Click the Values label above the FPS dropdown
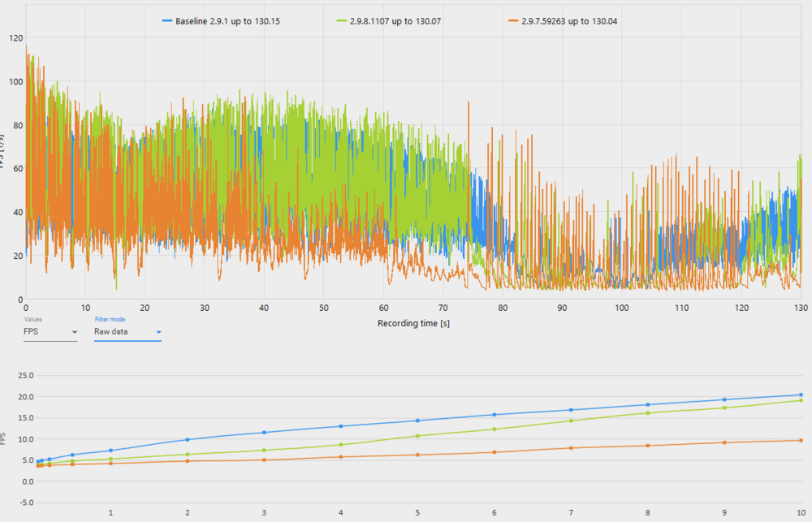This screenshot has height=522, width=812. [32, 320]
